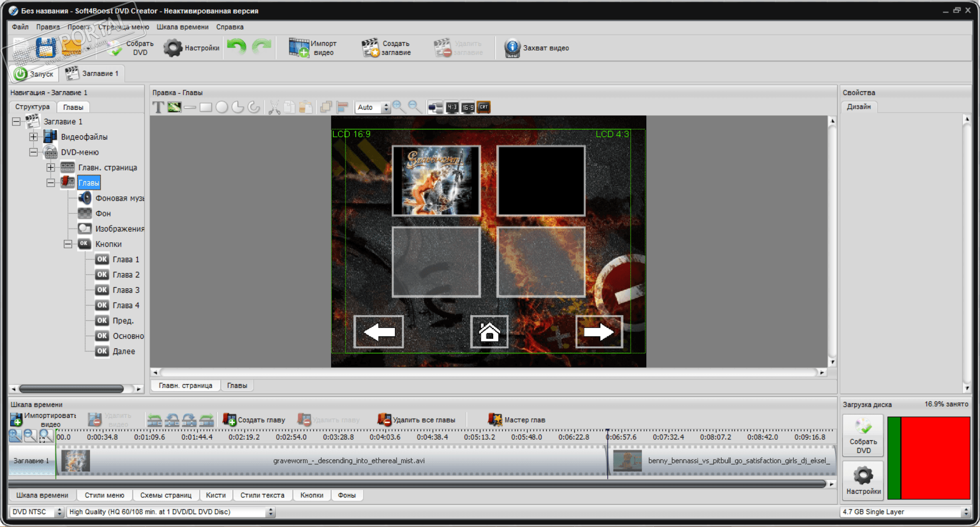The image size is (980, 527).
Task: Toggle the 4:3 LCD safe area preview
Action: [x=452, y=108]
